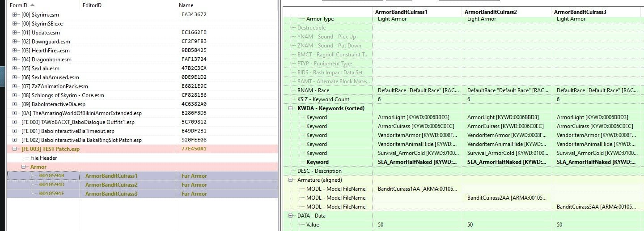Select [07] ZaZAnimationPack.esm in the tree
The image size is (644, 231).
[55, 86]
